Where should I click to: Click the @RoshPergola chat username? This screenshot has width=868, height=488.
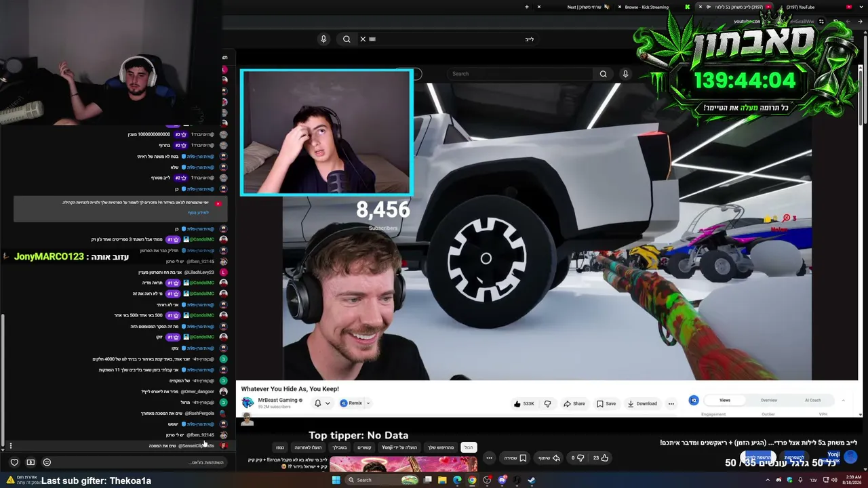(x=199, y=413)
